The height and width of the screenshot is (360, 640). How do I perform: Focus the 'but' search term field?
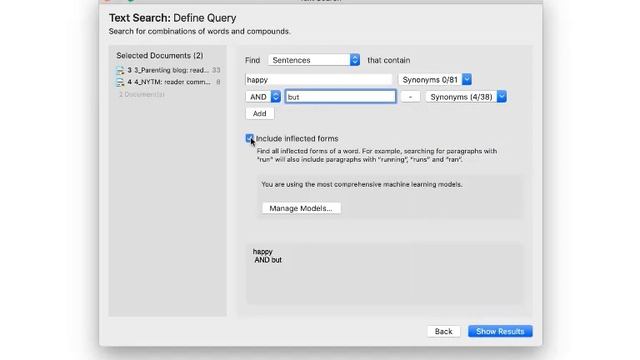click(340, 97)
